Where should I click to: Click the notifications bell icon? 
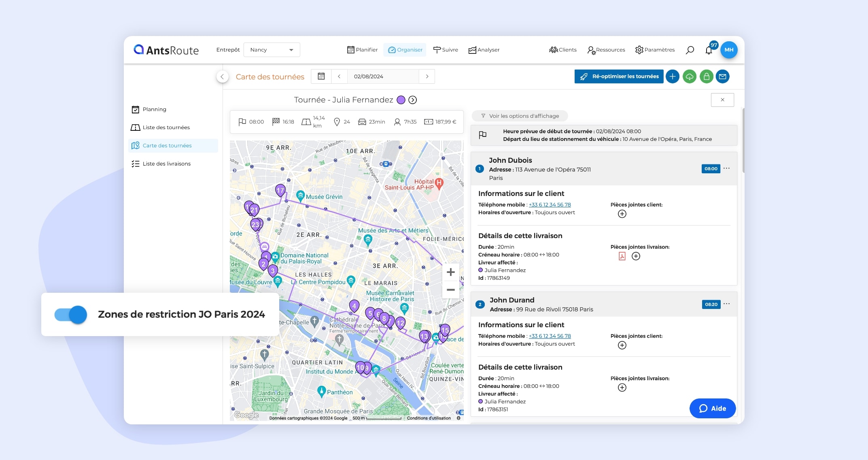(x=709, y=50)
